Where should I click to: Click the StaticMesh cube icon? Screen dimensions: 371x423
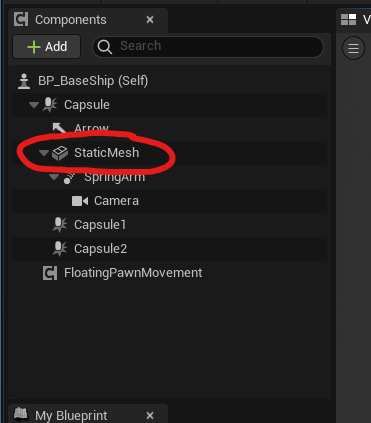point(60,153)
